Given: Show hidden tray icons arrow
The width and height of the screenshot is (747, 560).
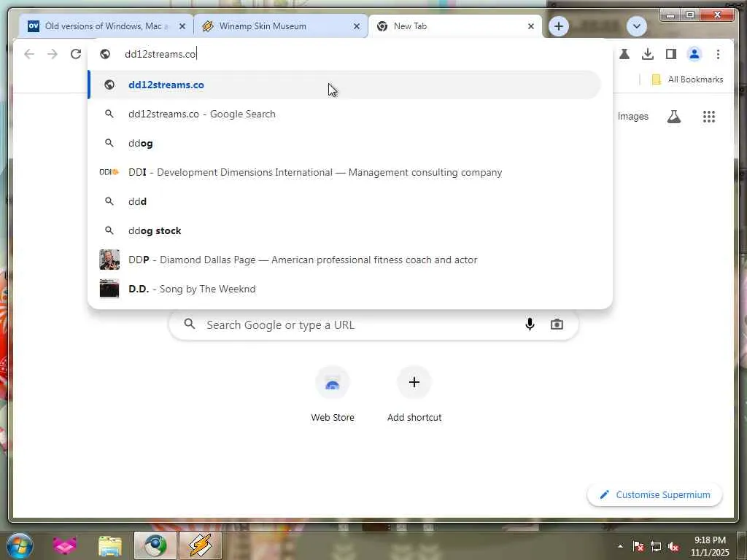Looking at the screenshot, I should click(620, 546).
